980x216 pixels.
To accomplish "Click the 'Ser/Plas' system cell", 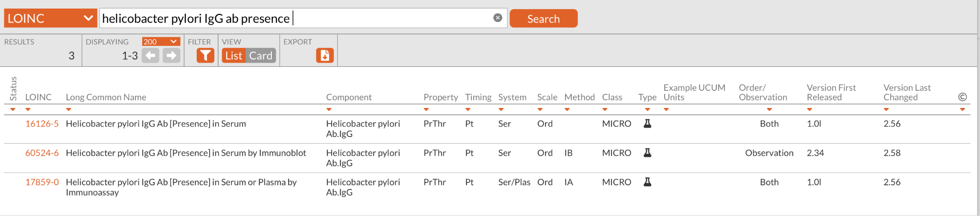I will [x=514, y=182].
